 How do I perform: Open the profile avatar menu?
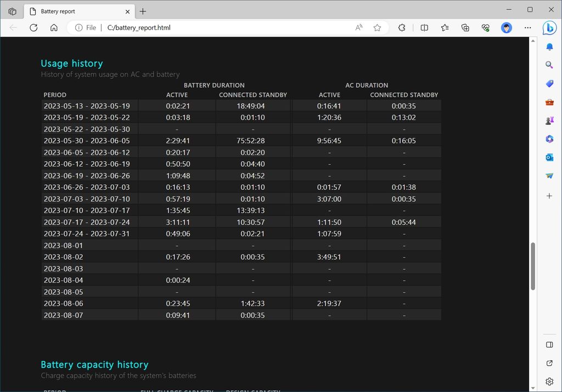point(505,27)
